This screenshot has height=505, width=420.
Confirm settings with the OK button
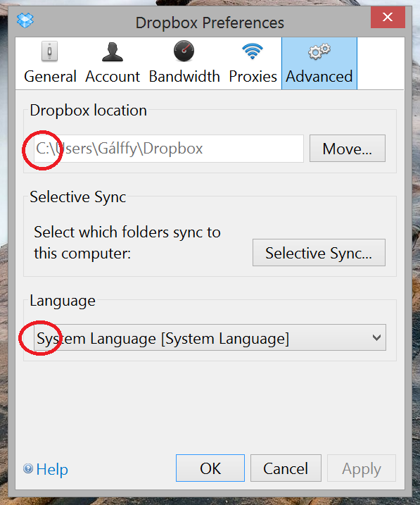pyautogui.click(x=210, y=468)
